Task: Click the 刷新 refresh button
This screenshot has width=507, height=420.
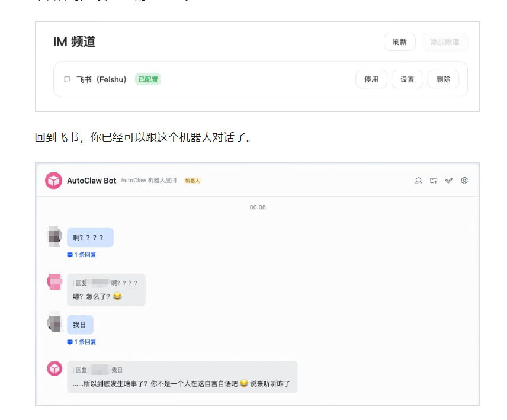Action: tap(399, 42)
